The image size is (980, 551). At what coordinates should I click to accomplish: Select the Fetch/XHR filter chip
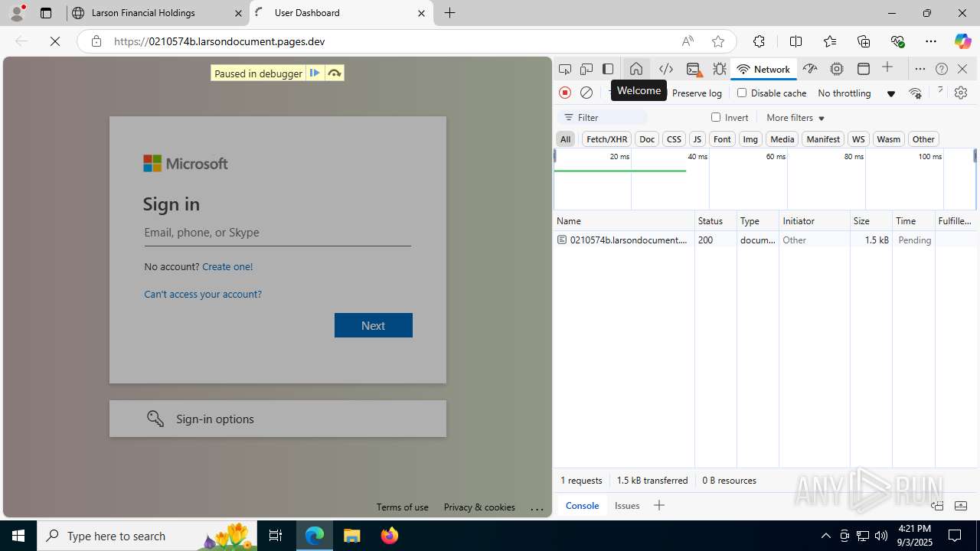[606, 139]
